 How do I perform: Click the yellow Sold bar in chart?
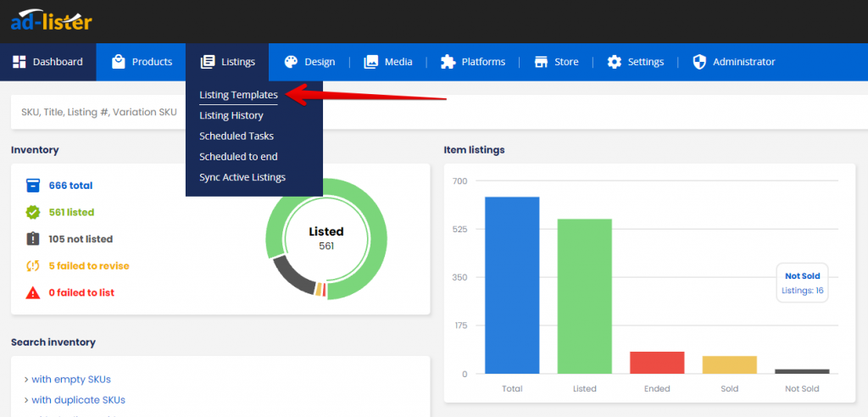click(730, 365)
